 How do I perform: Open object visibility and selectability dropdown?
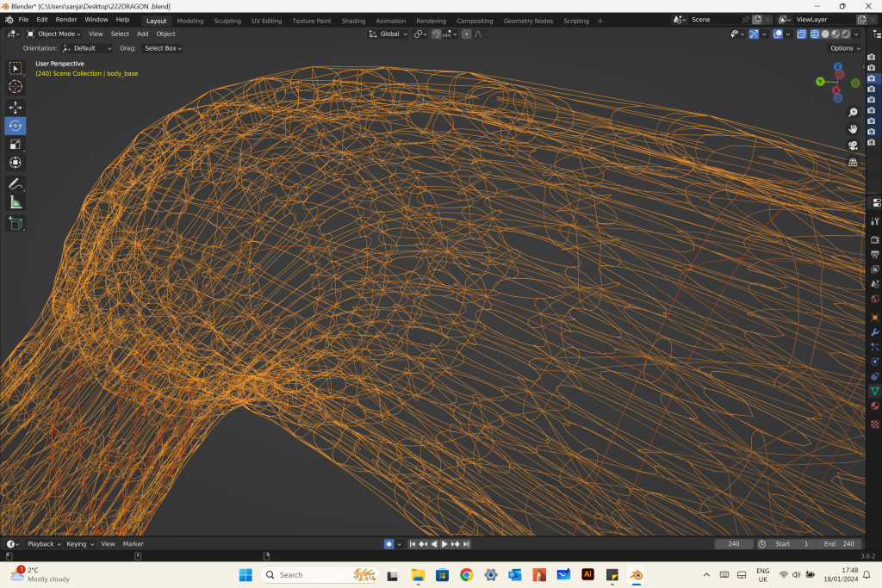[x=737, y=34]
